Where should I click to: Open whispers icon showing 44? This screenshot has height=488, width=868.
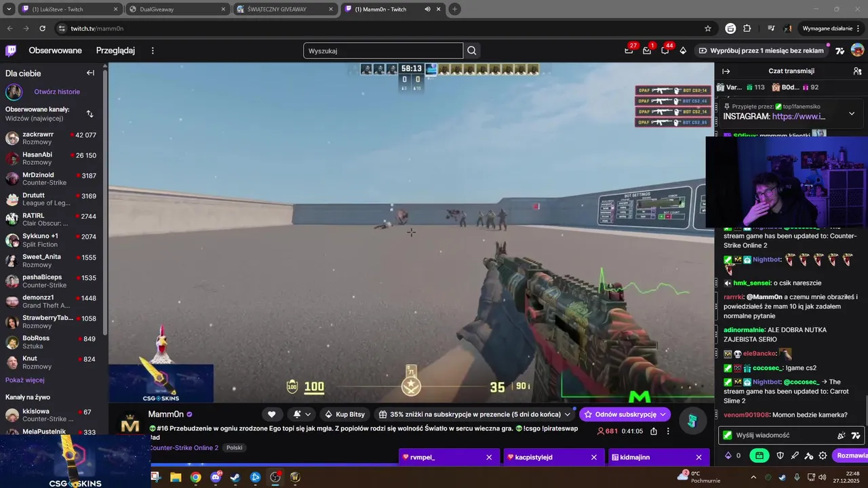tap(665, 51)
